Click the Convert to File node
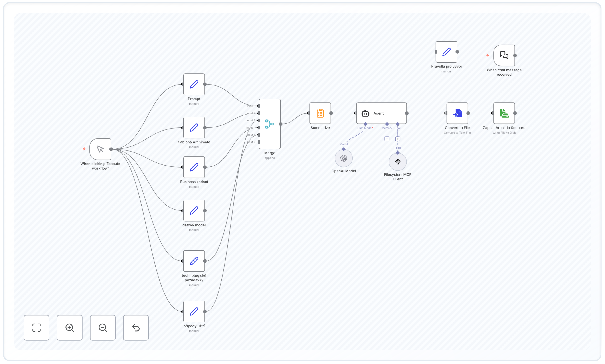This screenshot has height=364, width=605. pyautogui.click(x=457, y=113)
